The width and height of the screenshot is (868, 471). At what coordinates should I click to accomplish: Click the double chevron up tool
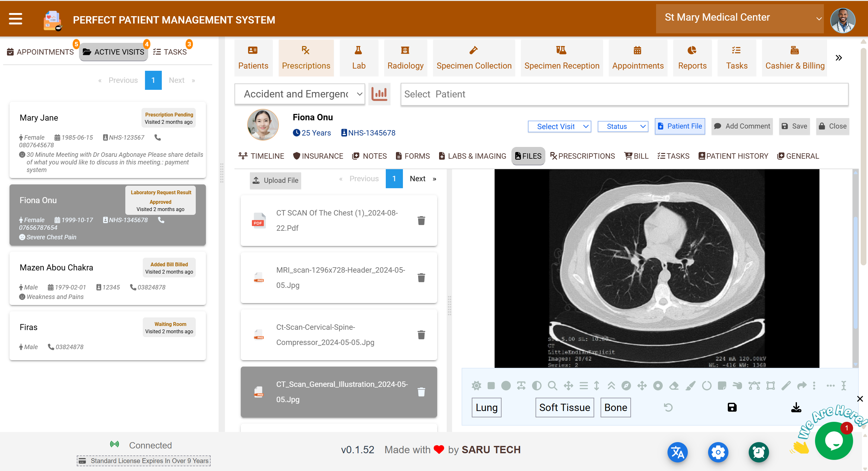coord(611,385)
